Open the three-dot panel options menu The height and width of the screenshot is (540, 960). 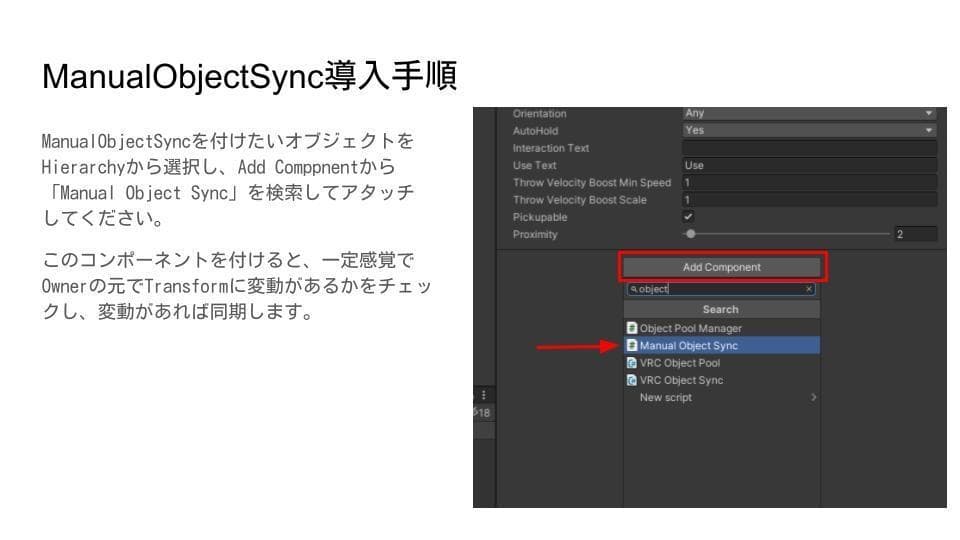pos(484,395)
